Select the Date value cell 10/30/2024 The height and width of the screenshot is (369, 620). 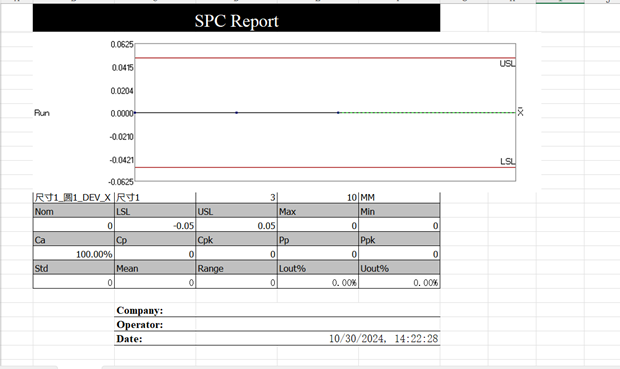pos(318,339)
